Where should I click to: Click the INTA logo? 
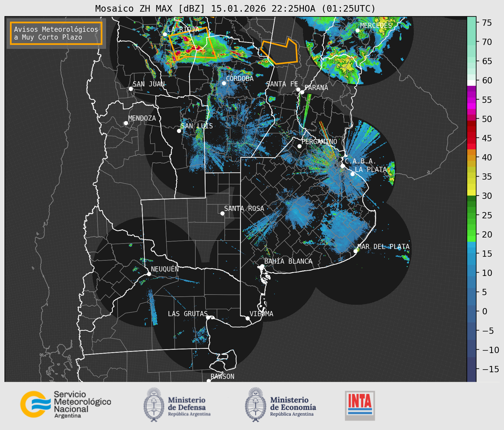(x=360, y=405)
